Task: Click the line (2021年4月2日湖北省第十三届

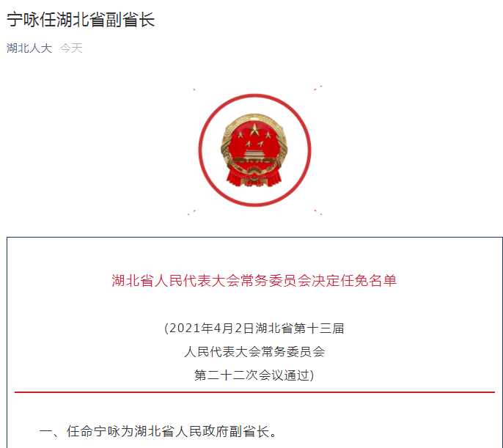Action: pyautogui.click(x=254, y=328)
